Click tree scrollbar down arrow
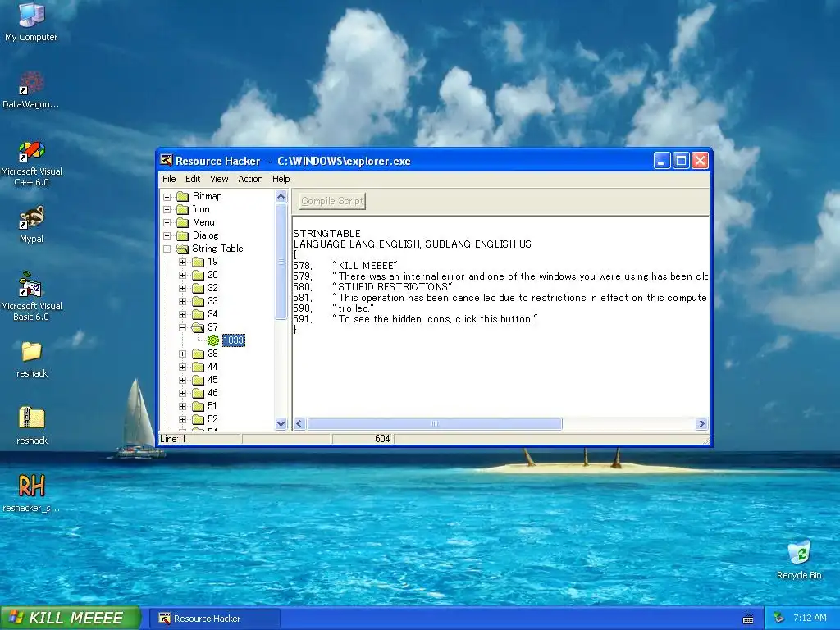The width and height of the screenshot is (840, 630). (x=281, y=424)
